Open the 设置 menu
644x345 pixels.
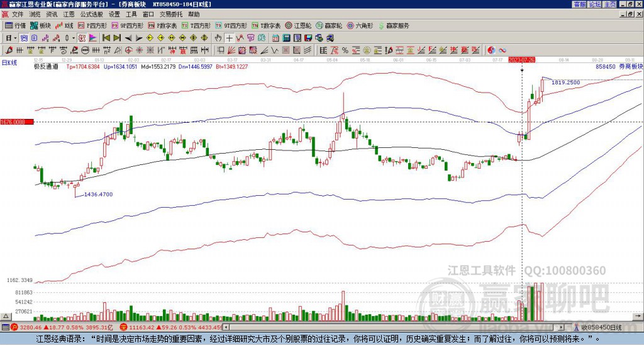[114, 14]
